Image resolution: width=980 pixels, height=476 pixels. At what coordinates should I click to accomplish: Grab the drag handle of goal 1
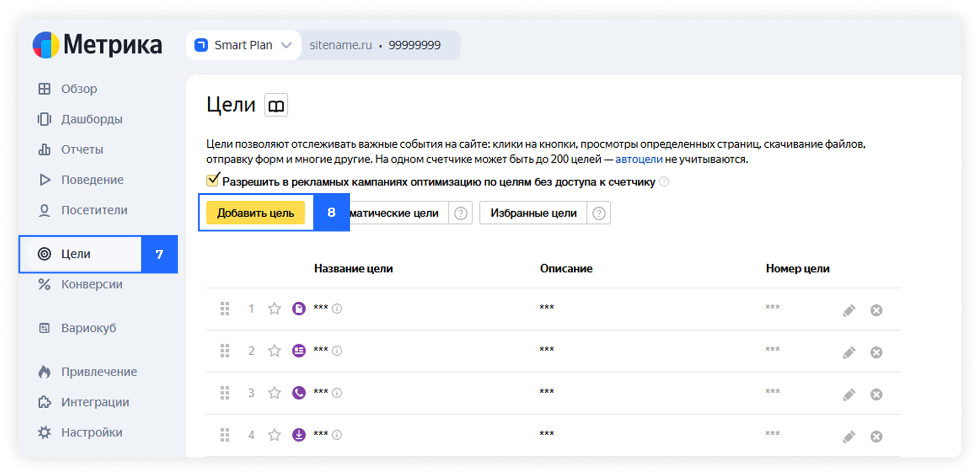(225, 309)
